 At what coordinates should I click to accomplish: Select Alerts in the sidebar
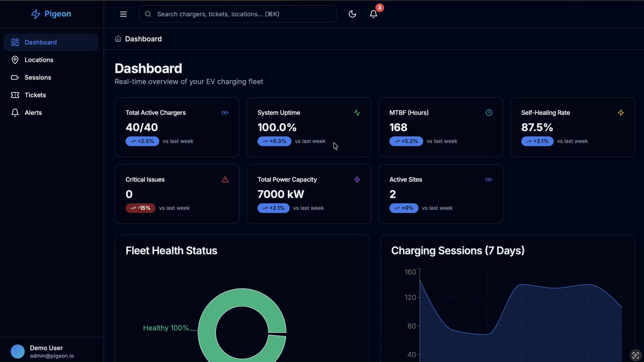[33, 113]
